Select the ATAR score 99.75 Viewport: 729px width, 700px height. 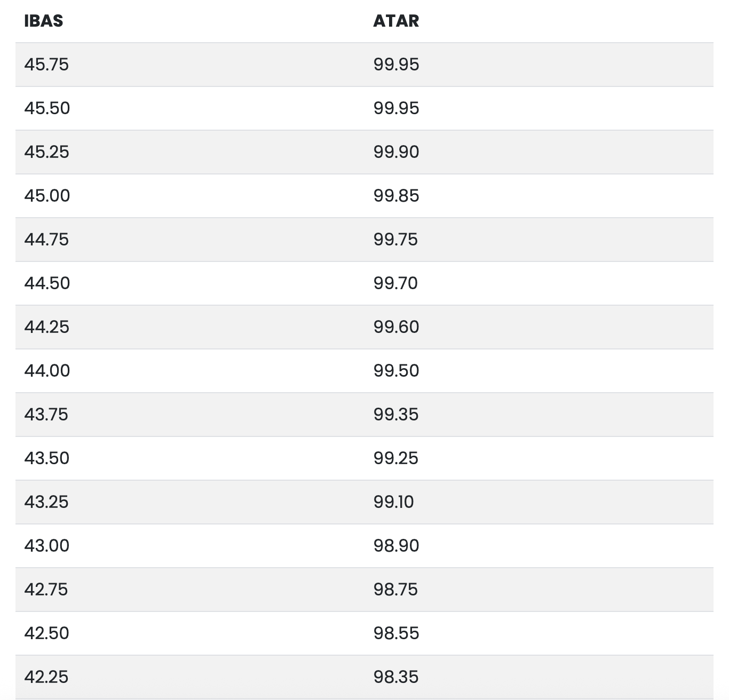(395, 240)
